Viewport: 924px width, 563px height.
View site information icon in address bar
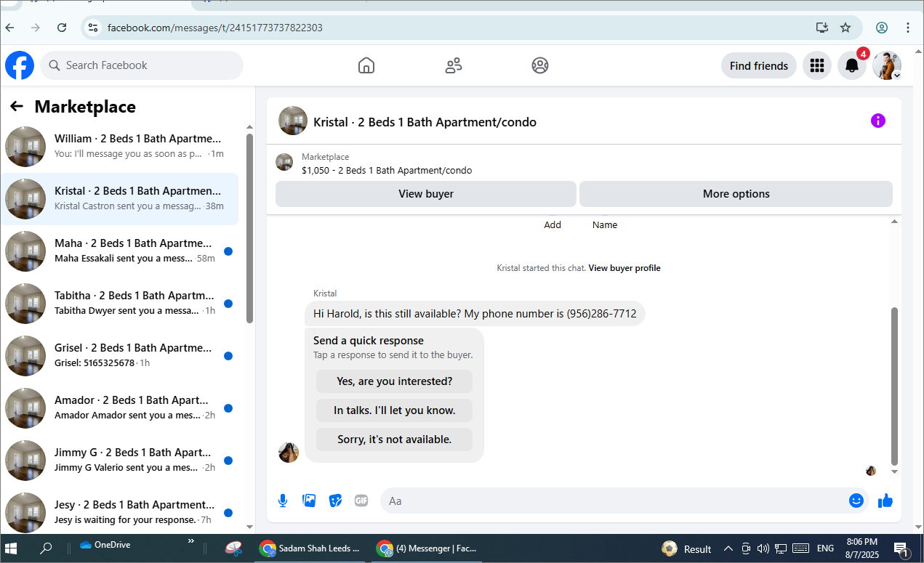92,28
